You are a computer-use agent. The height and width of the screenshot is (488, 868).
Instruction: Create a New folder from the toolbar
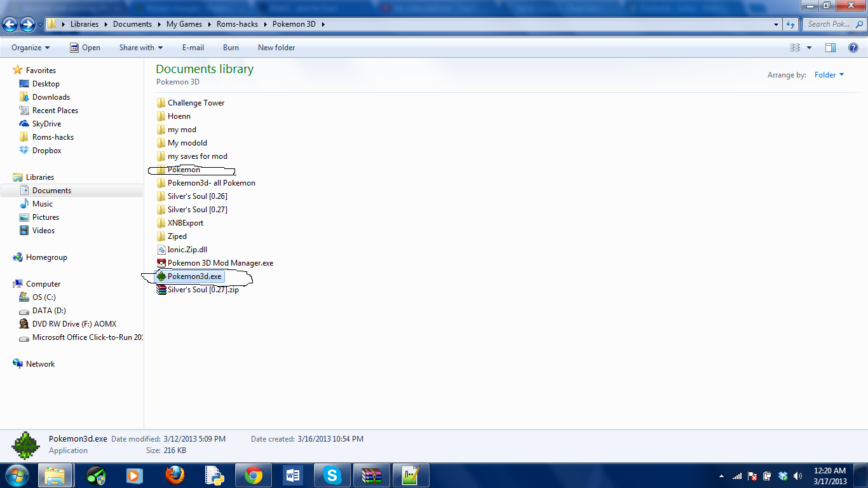(x=276, y=48)
